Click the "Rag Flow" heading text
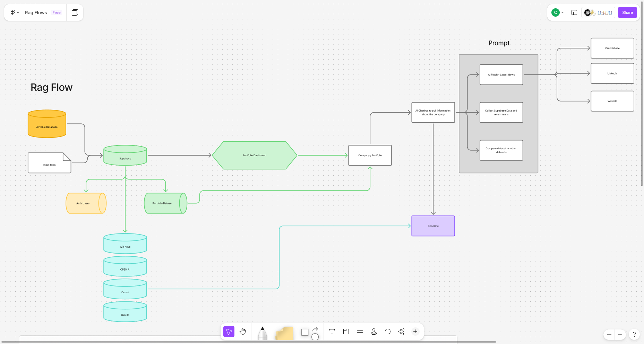 coord(52,87)
